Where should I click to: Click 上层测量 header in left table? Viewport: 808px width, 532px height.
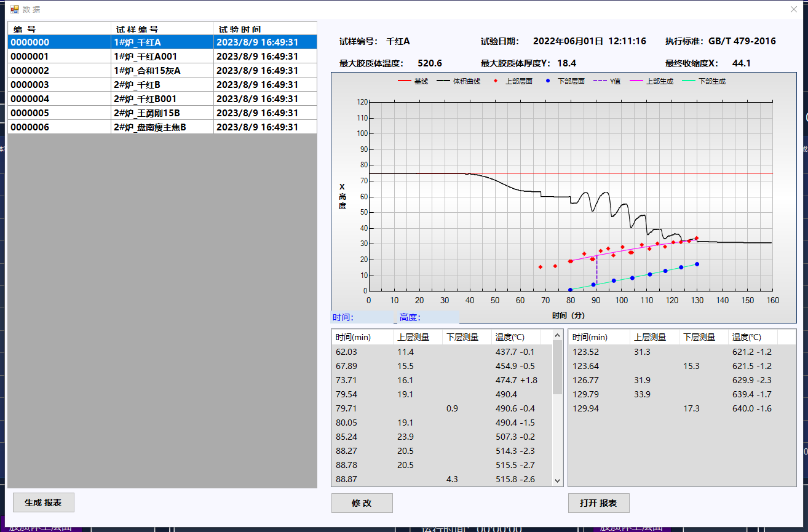tap(418, 337)
